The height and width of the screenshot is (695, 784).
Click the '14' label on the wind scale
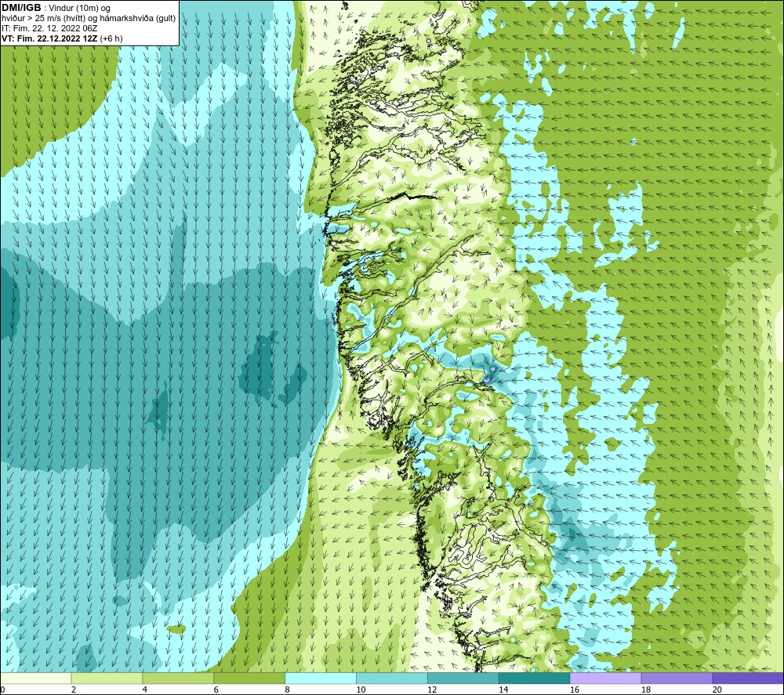pos(503,690)
